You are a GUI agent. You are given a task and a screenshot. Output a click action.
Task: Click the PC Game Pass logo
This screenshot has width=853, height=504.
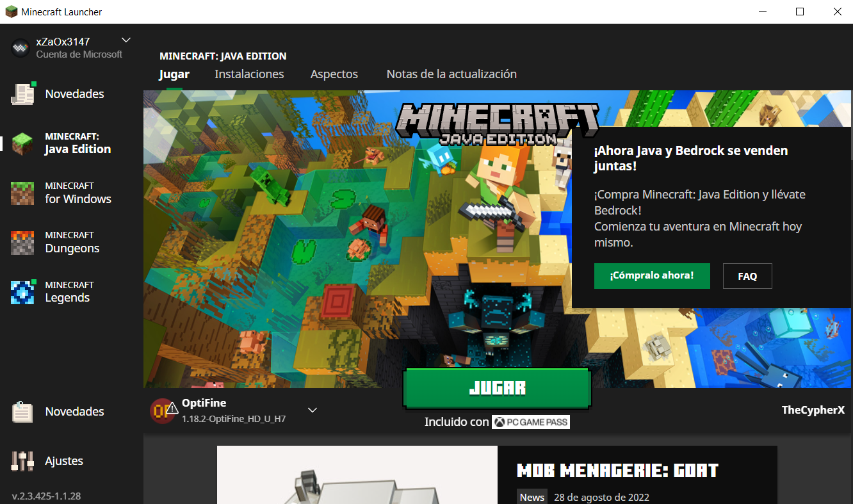[x=530, y=422]
